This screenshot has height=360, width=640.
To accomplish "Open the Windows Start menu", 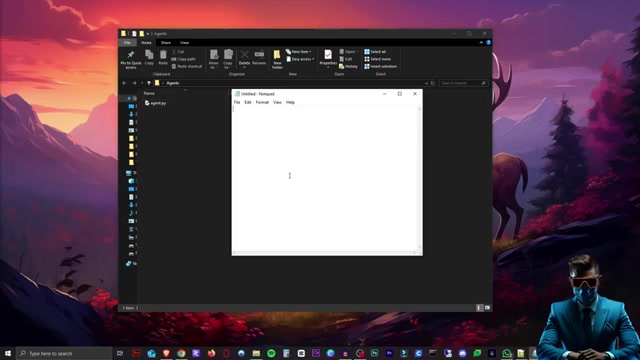I will tap(8, 353).
